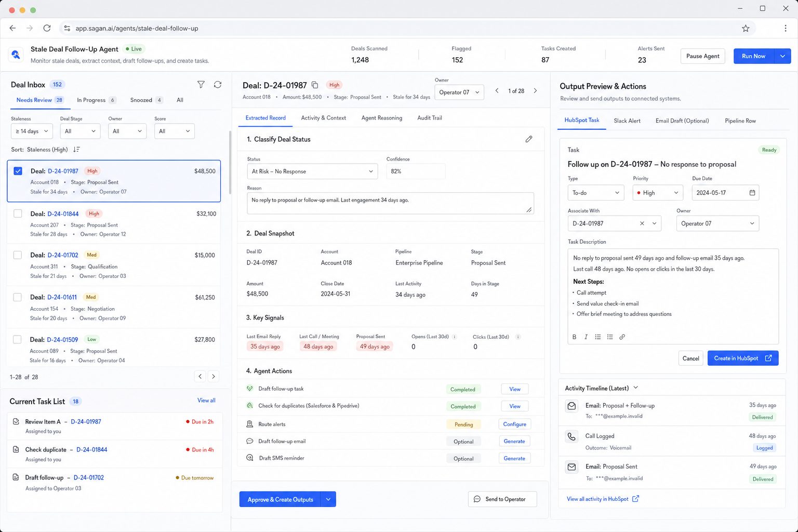Switch to the Slack Alert tab
798x532 pixels.
627,121
